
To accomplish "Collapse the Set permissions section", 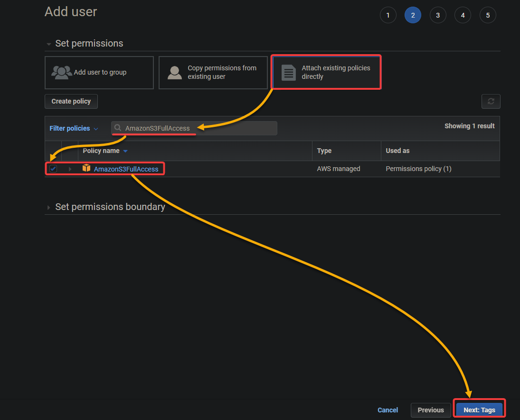I will (49, 44).
